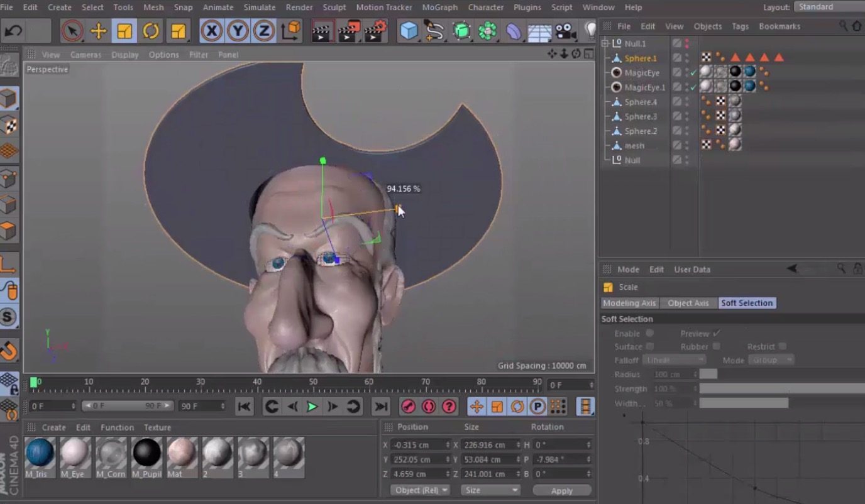Open the Size mode dropdown
The width and height of the screenshot is (865, 504).
(491, 490)
